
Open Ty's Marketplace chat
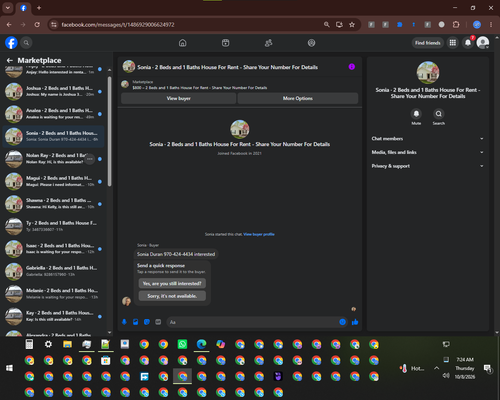(x=53, y=226)
